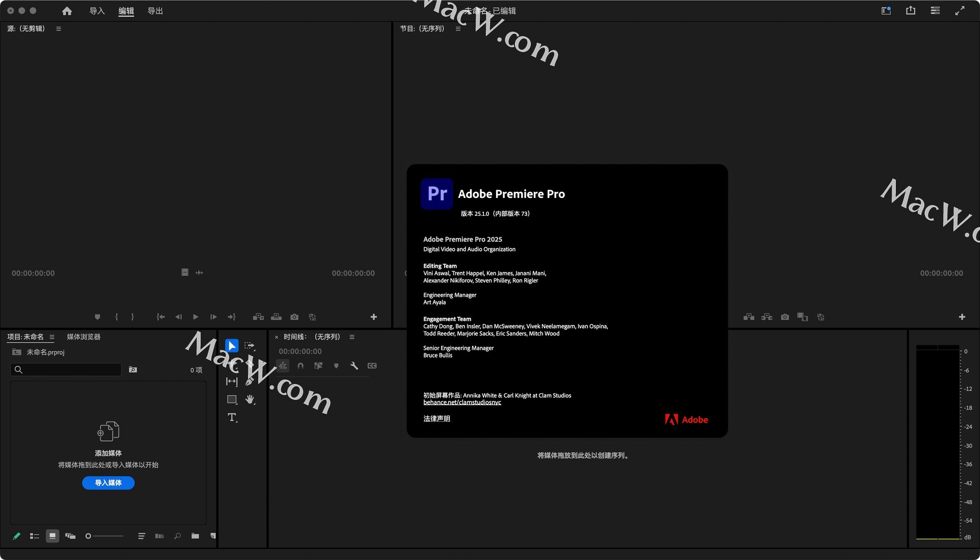The image size is (980, 560).
Task: Click Lift button in Program monitor
Action: (x=749, y=317)
